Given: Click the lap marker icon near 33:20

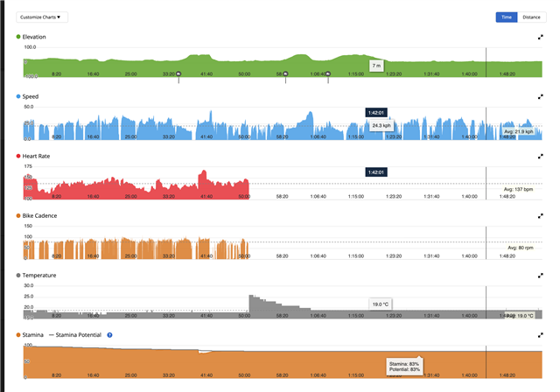Looking at the screenshot, I should coord(178,75).
